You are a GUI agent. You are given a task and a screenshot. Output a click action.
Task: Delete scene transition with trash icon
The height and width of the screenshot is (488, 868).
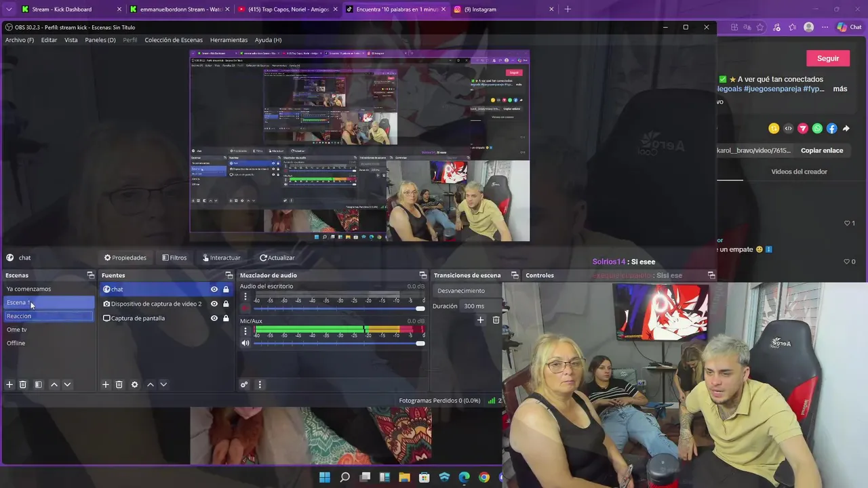coord(496,320)
